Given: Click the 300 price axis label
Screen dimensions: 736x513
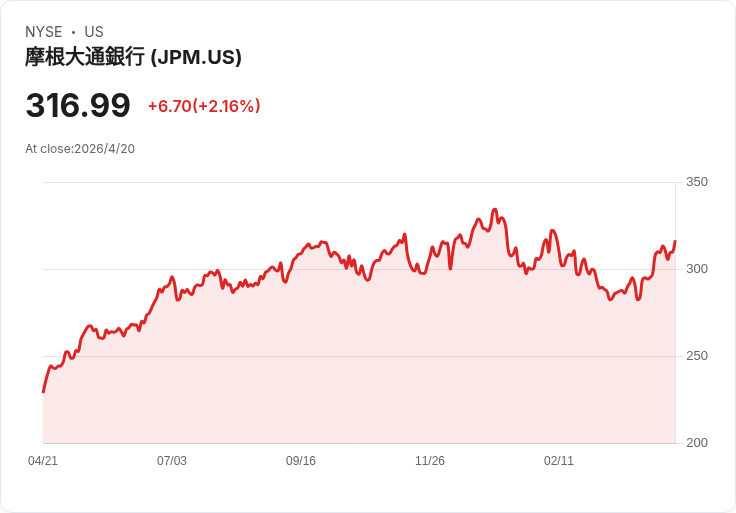Looking at the screenshot, I should pos(697,269).
